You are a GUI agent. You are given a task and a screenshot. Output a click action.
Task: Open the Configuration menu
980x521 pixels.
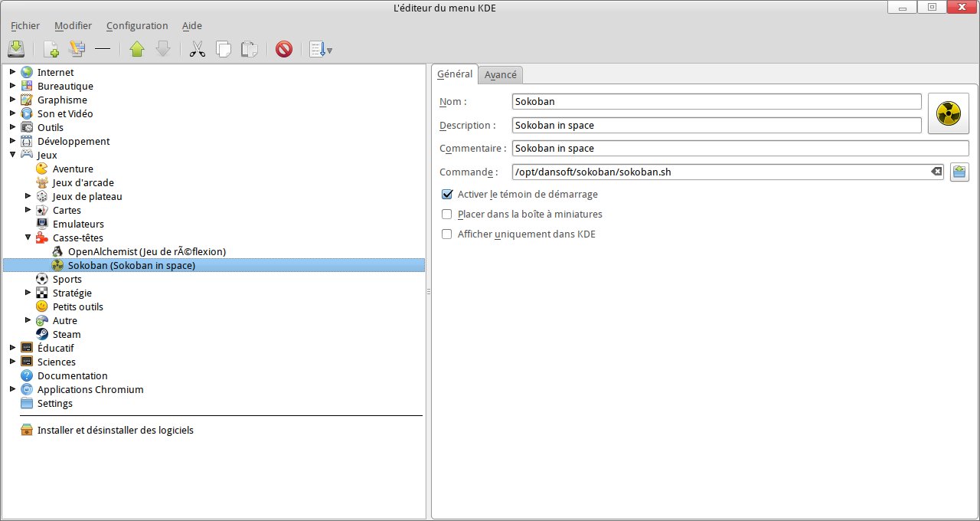(x=137, y=26)
